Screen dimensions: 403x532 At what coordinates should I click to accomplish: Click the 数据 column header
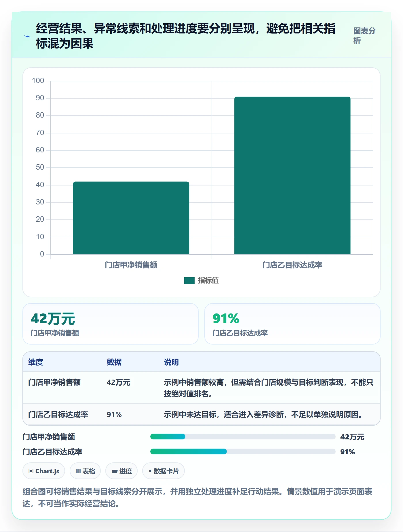coord(114,362)
